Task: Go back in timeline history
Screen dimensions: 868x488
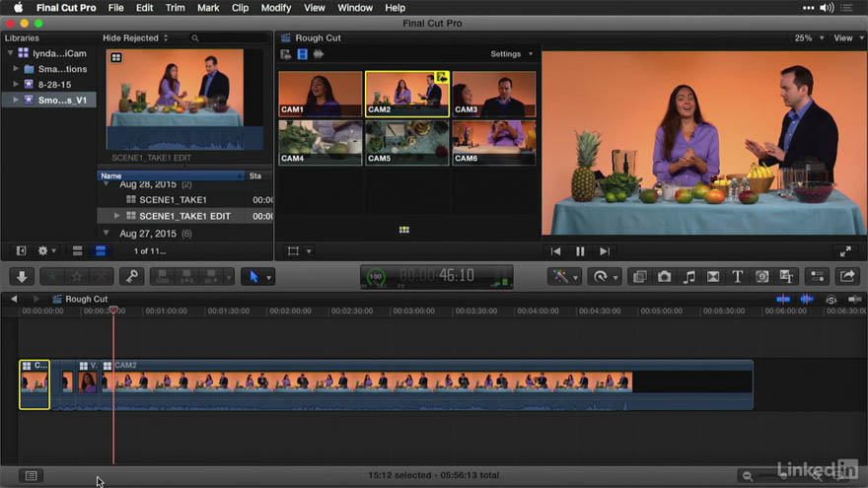Action: click(x=14, y=299)
